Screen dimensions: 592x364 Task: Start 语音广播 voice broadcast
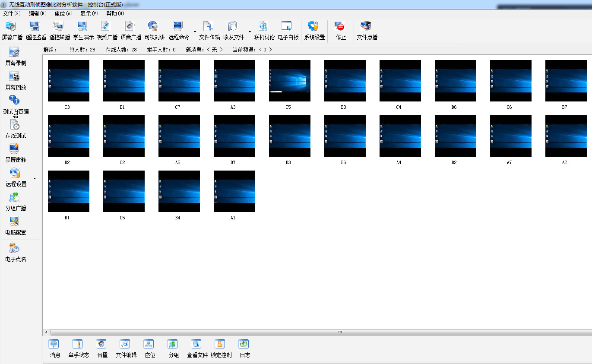[131, 30]
